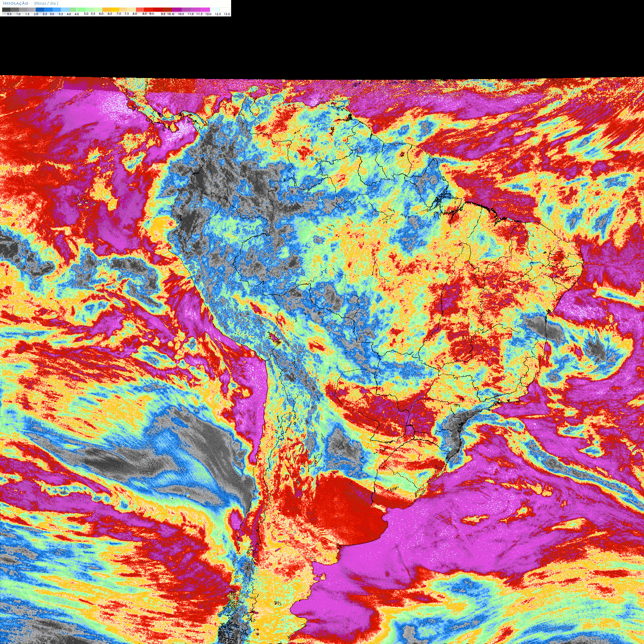The image size is (644, 644).
Task: Click the '(Horas / dia)' unit label
Action: pyautogui.click(x=46, y=3)
